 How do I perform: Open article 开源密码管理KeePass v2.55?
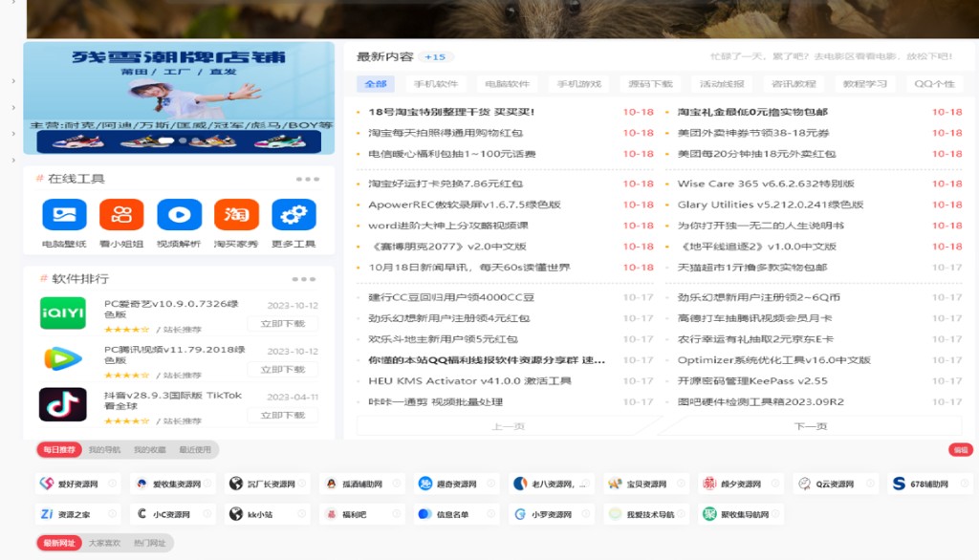click(752, 381)
